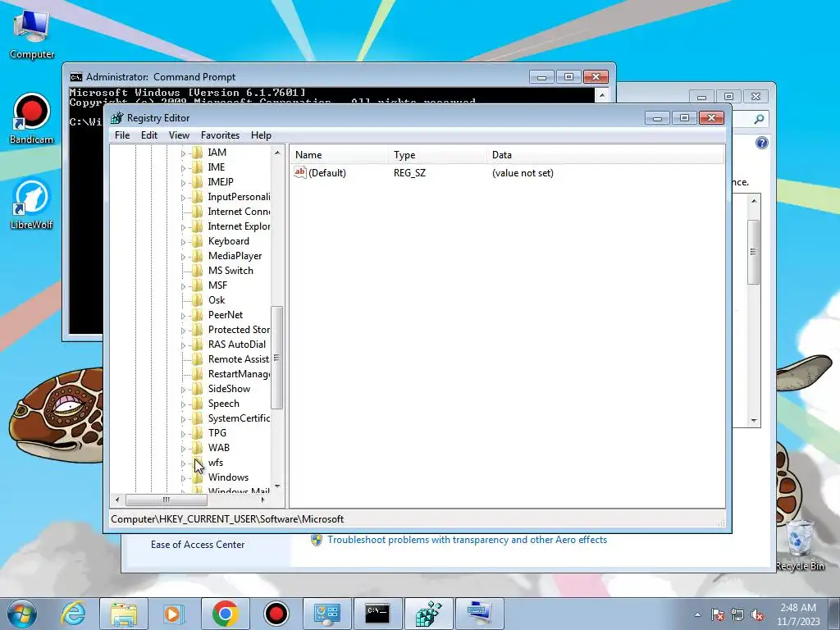Select the RAS AutoDial folder icon
Viewport: 840px width, 630px height.
[197, 345]
